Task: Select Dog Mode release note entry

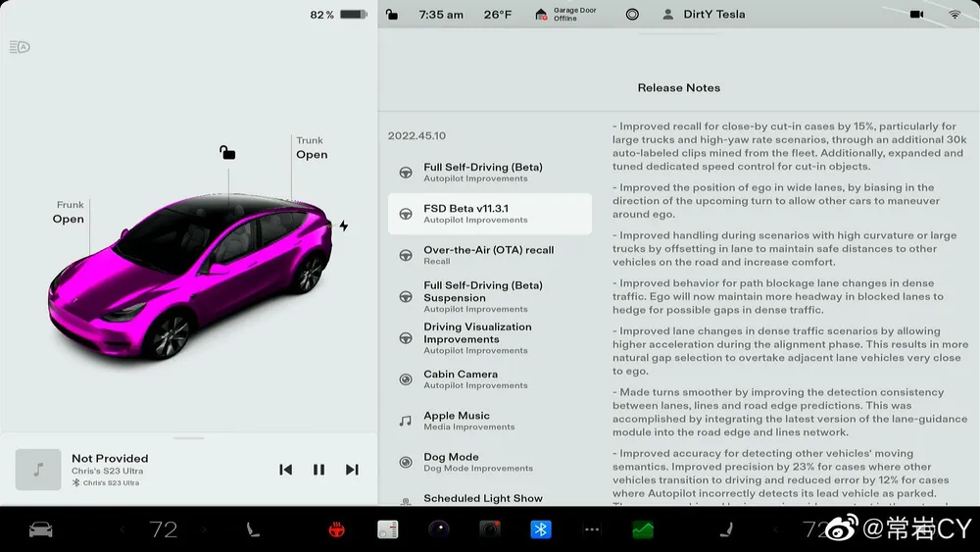Action: [490, 462]
